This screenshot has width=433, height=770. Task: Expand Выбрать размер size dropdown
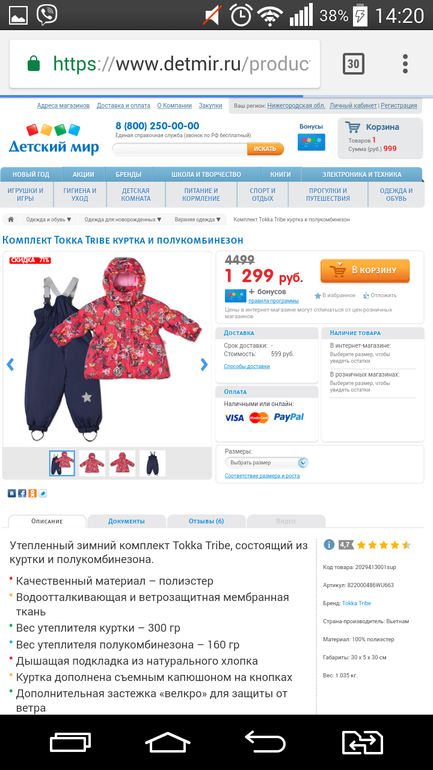pos(267,463)
